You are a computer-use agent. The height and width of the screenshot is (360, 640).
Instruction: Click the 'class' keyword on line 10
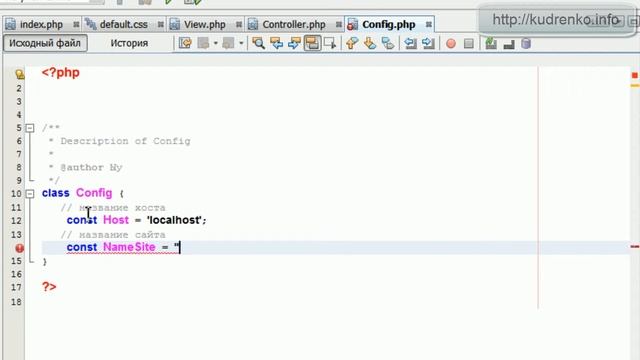point(56,193)
